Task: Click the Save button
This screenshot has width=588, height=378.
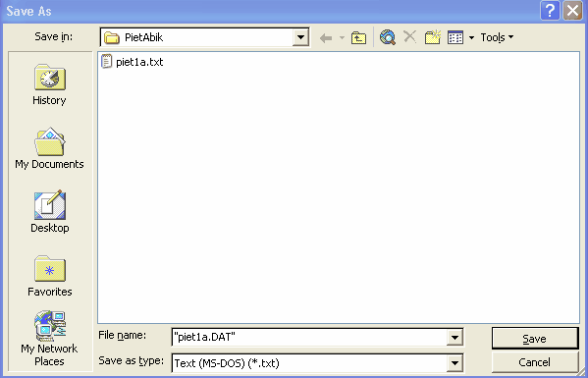Action: tap(535, 339)
